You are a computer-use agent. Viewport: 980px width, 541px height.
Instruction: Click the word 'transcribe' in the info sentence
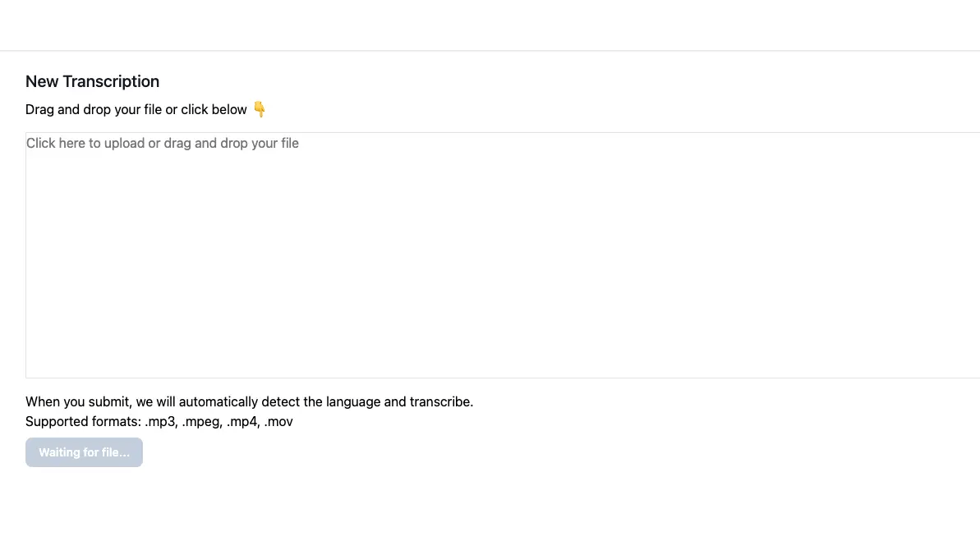pos(441,401)
